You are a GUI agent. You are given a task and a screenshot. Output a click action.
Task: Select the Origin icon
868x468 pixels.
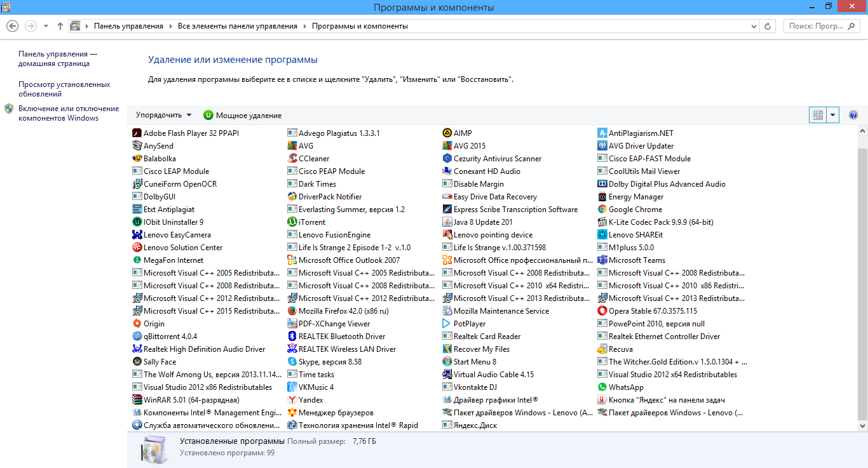coord(137,324)
